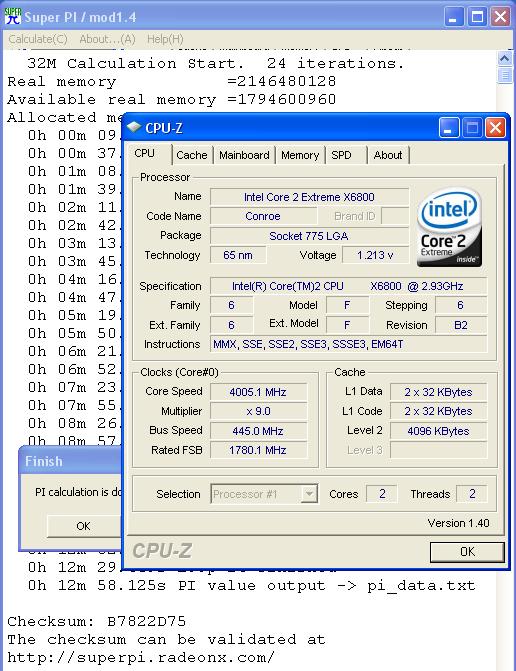
Task: Click the Instructions field MMX, SSE, SSE2
Action: [x=348, y=344]
